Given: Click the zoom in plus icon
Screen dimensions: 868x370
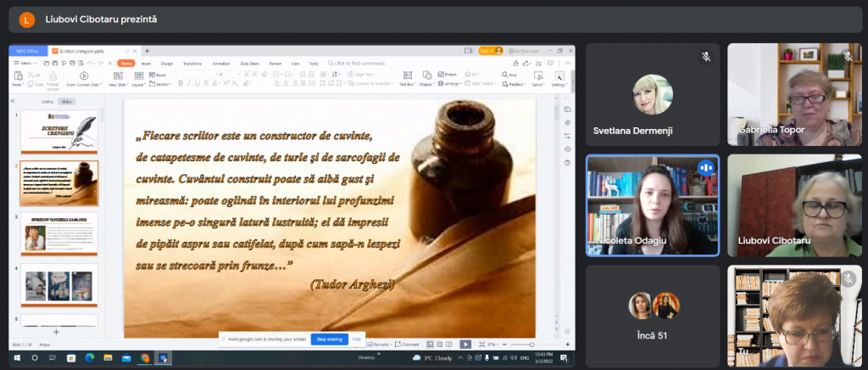Looking at the screenshot, I should pyautogui.click(x=567, y=345).
